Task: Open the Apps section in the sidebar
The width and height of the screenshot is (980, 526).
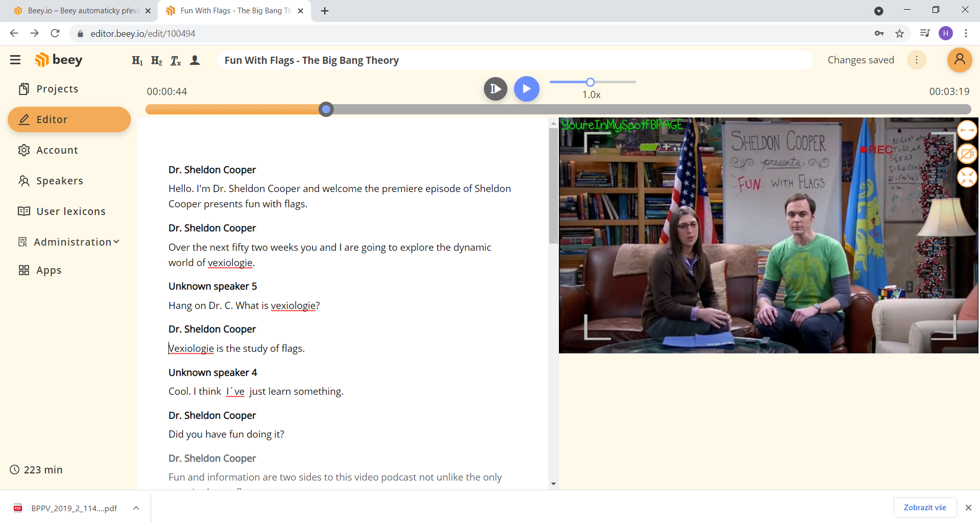Action: coord(49,270)
